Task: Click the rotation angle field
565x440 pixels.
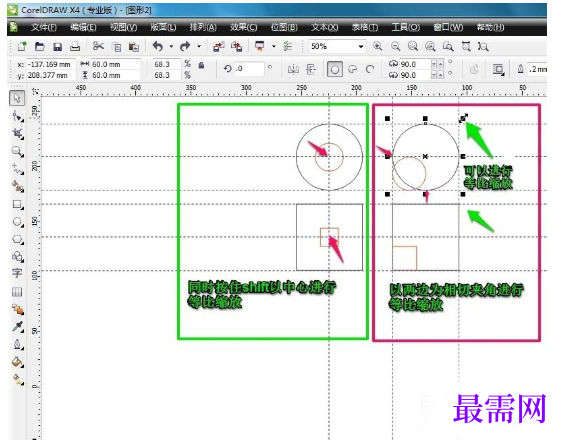Action: (x=249, y=68)
